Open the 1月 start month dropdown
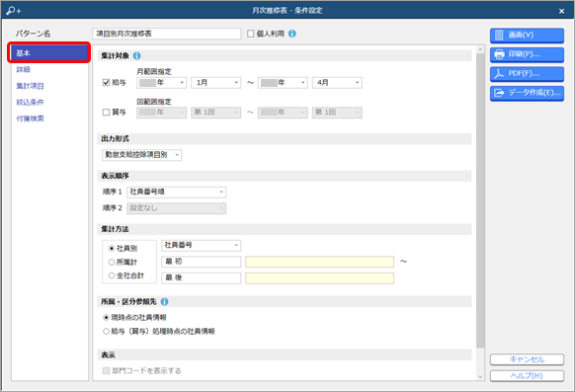Screen dimensions: 575x392 (x=215, y=83)
